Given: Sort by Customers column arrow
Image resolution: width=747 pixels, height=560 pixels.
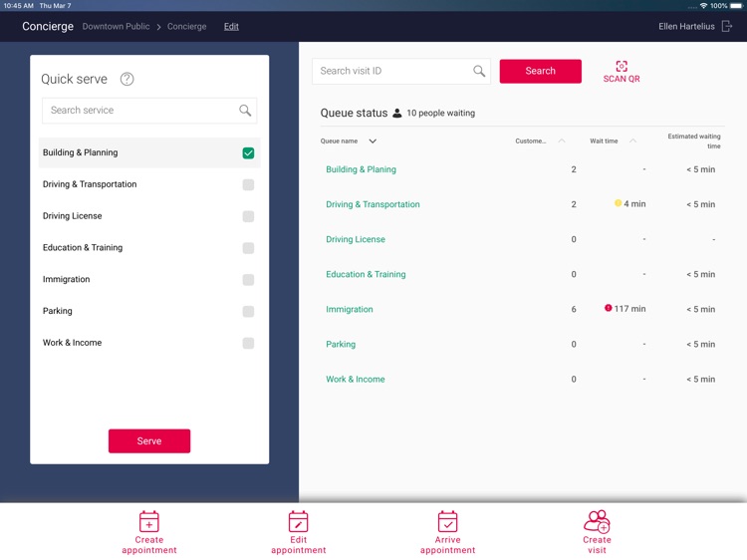Looking at the screenshot, I should point(562,140).
